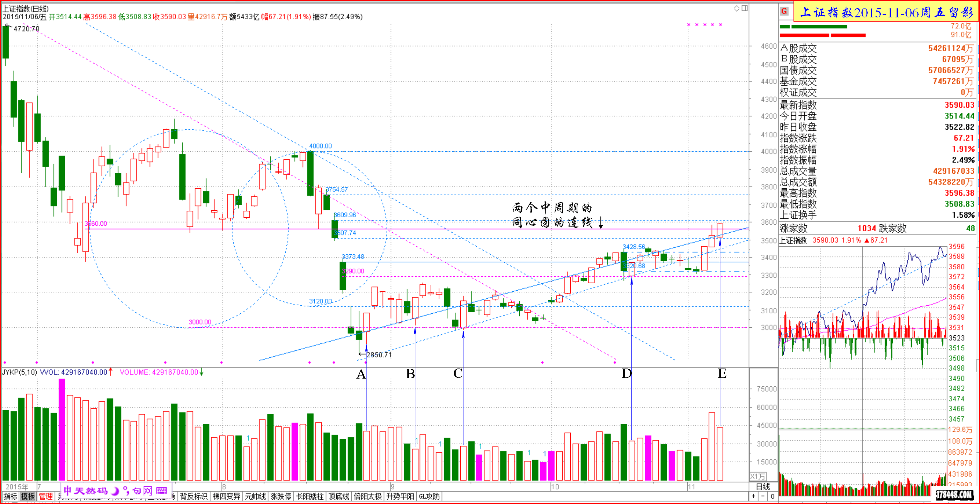Select the 背反标识 indicator tab
Viewport: 980px width, 504px height.
tap(194, 496)
